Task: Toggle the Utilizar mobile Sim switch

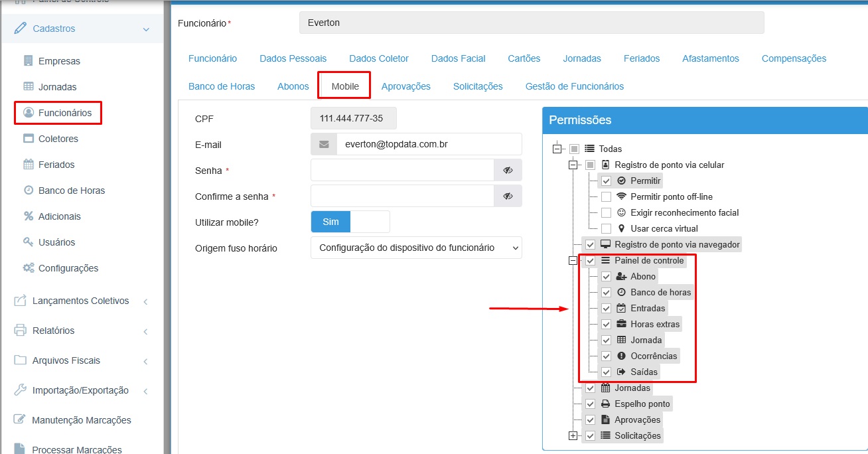Action: (x=350, y=222)
